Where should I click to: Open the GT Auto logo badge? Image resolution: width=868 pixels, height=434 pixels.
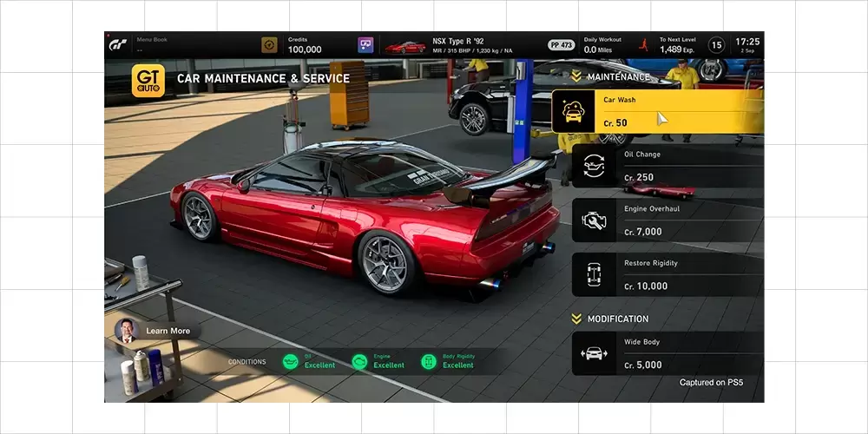tap(148, 81)
